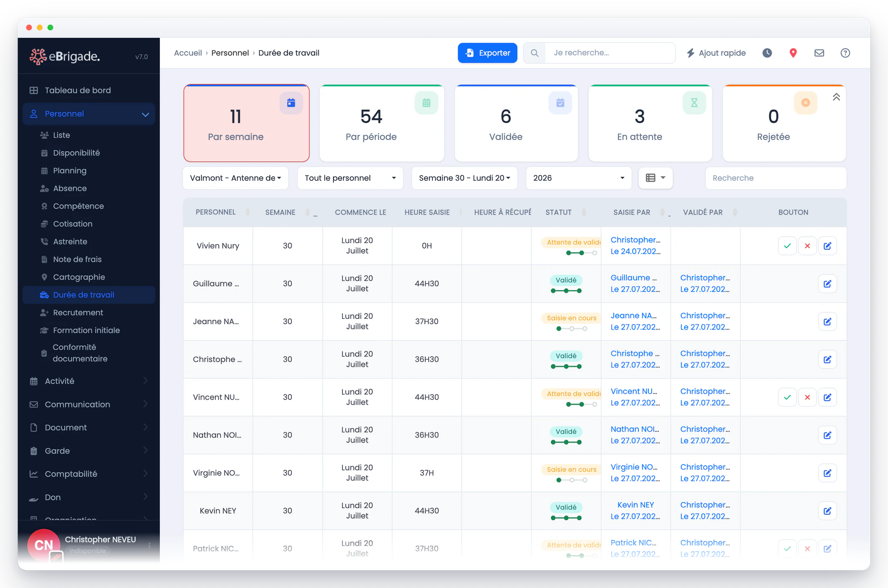Select the Validée statistics card
The width and height of the screenshot is (888, 588).
pyautogui.click(x=516, y=123)
